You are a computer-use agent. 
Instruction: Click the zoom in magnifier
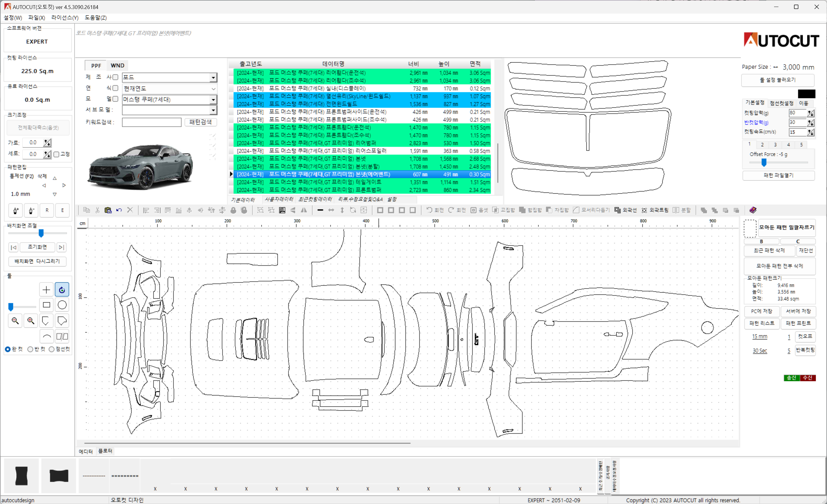click(31, 321)
